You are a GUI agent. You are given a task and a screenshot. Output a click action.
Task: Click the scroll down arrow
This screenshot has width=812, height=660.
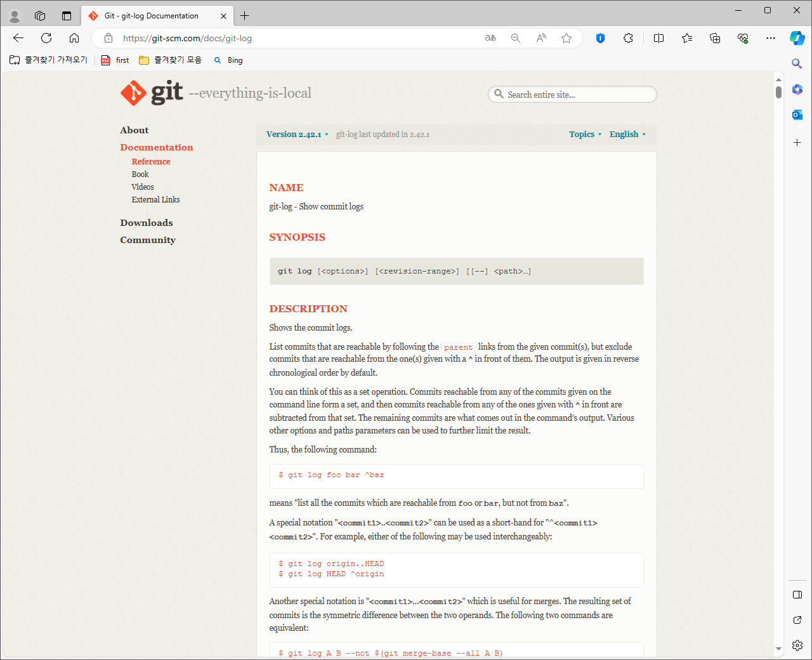(778, 649)
